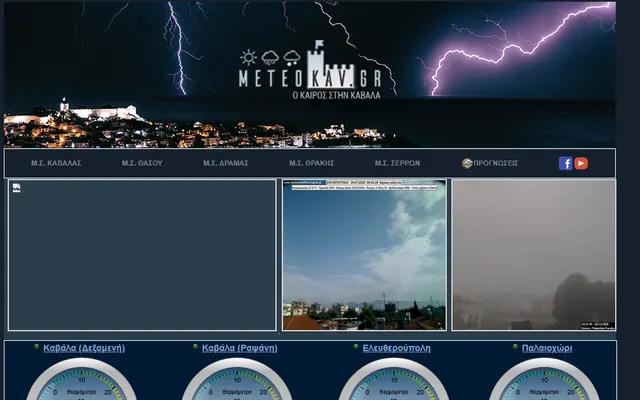Follow the Παλαιοχώρι station link
This screenshot has height=400, width=640.
coord(547,348)
